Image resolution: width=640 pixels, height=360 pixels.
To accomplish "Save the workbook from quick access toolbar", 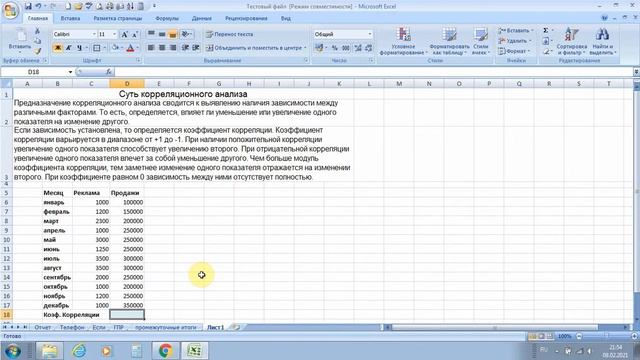I will point(28,6).
